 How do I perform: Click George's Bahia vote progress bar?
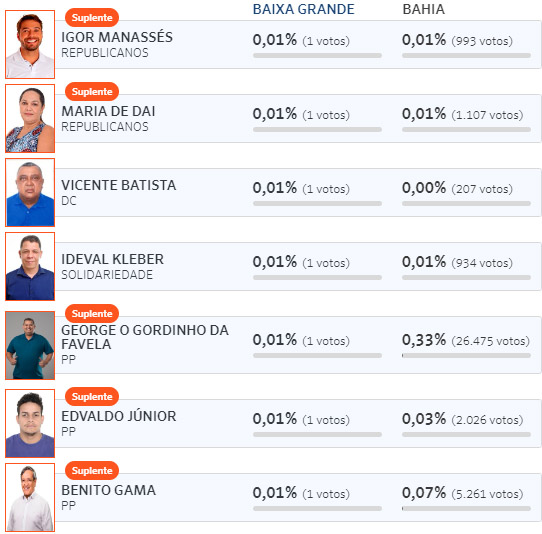466,355
